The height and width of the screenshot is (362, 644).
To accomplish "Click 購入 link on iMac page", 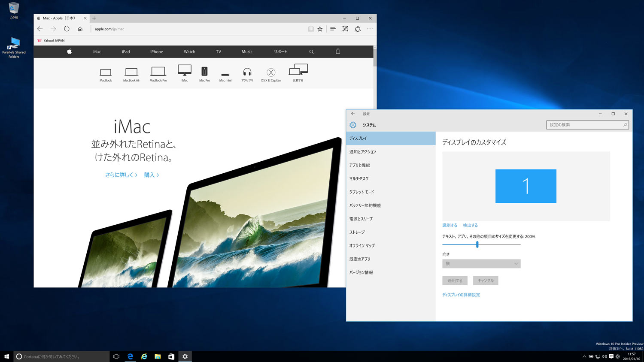I will click(x=152, y=175).
